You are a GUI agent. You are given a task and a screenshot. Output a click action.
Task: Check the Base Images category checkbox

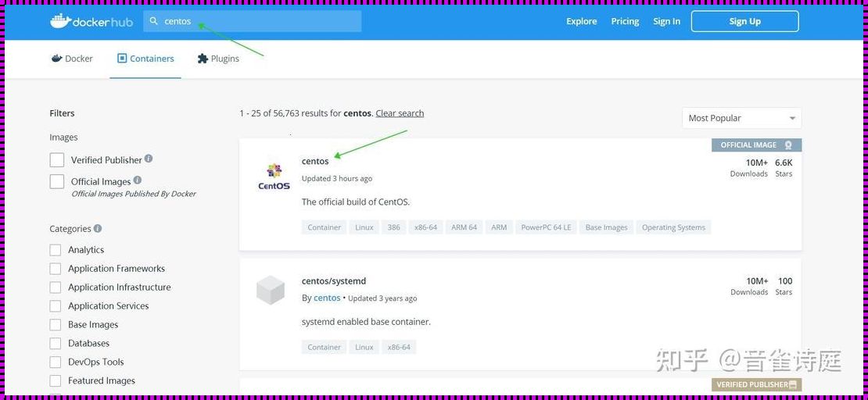[x=56, y=325]
